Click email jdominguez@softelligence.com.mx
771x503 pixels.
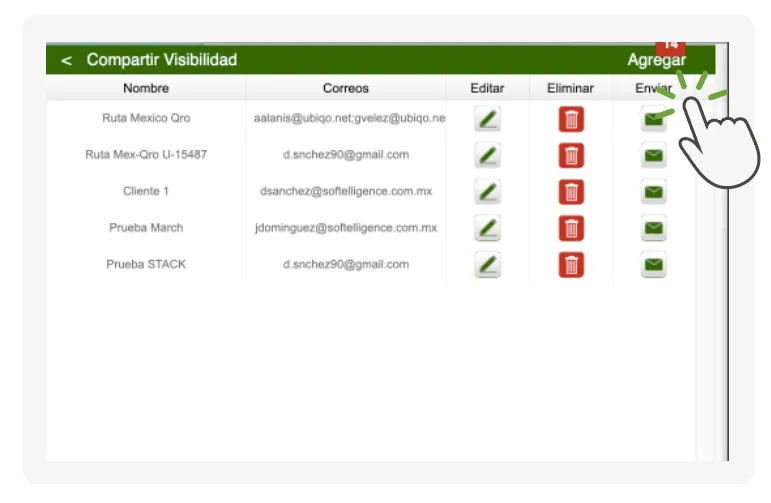tap(346, 228)
